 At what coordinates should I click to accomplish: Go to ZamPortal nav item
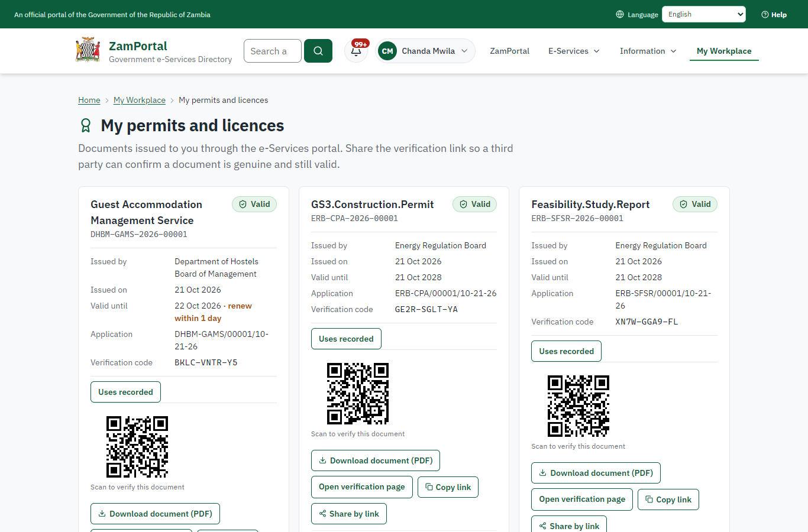point(509,51)
